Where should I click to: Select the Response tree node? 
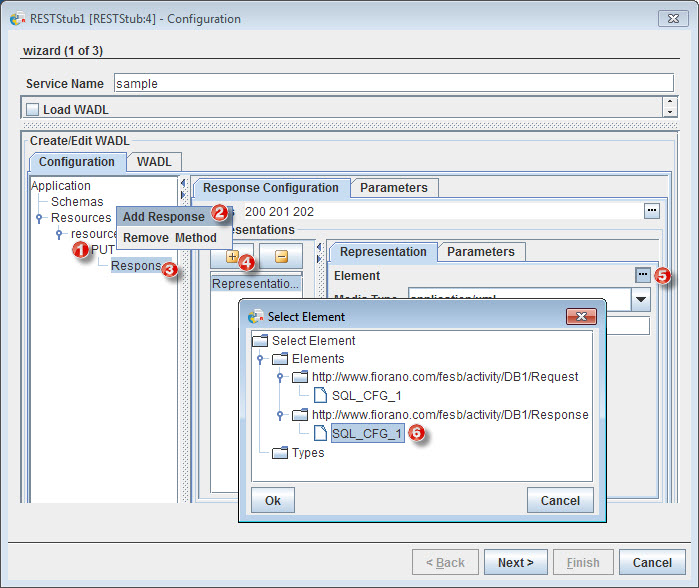click(136, 266)
